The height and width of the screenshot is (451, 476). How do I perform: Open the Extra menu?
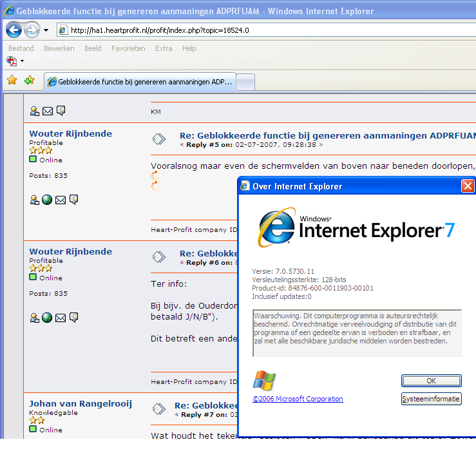coord(164,48)
